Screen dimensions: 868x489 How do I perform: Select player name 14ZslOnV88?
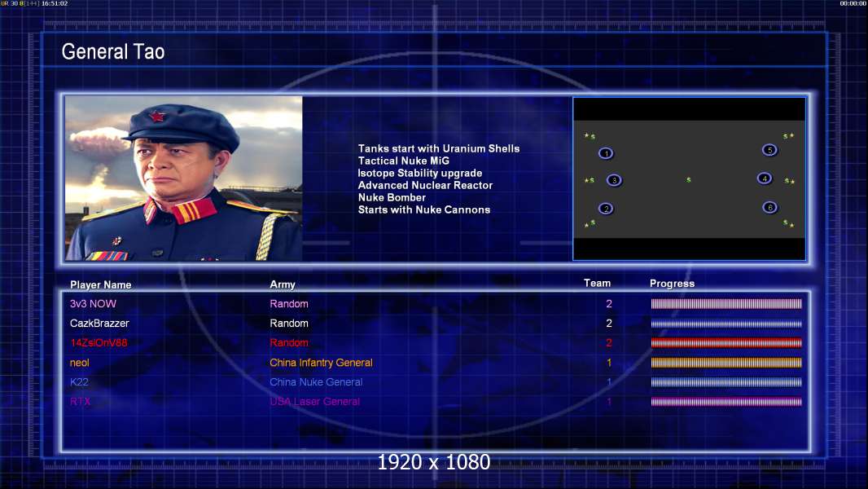[x=99, y=343]
